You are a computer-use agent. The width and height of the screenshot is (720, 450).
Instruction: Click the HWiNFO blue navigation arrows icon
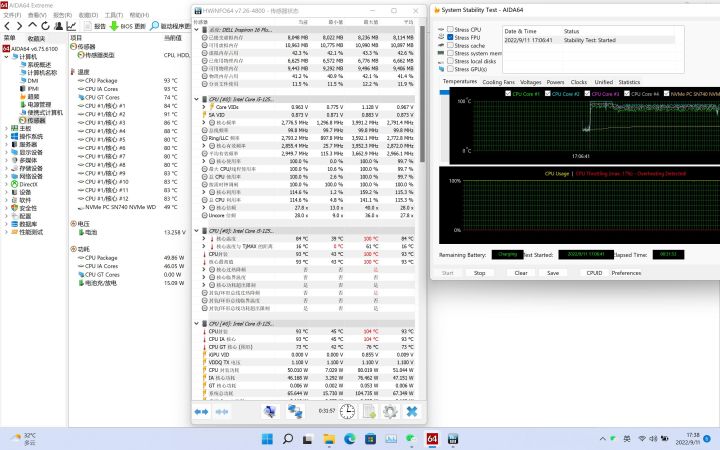point(201,411)
